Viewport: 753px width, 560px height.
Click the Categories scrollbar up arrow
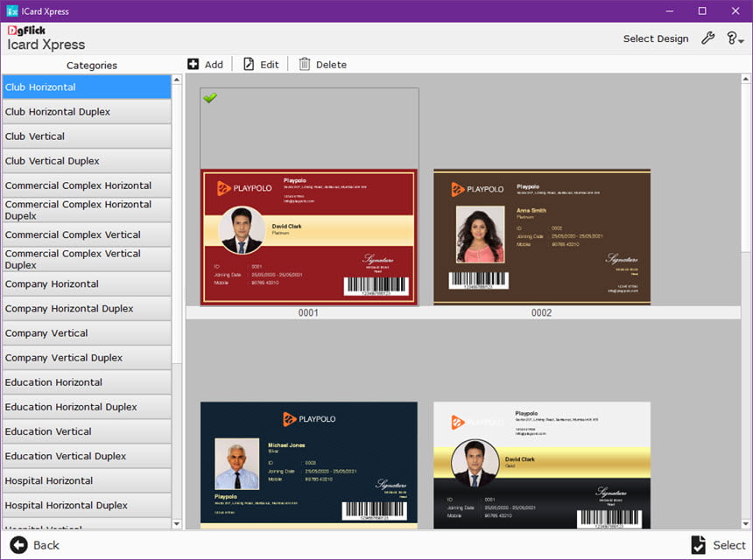tap(177, 80)
